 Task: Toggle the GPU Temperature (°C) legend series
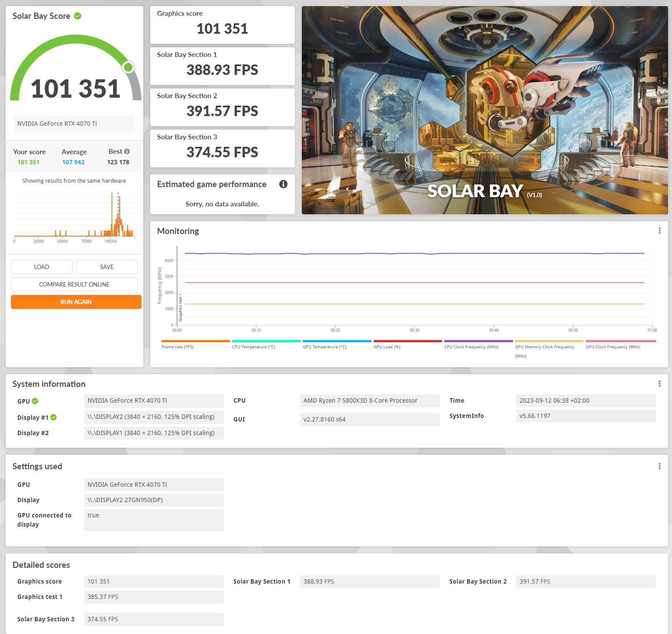click(x=337, y=344)
